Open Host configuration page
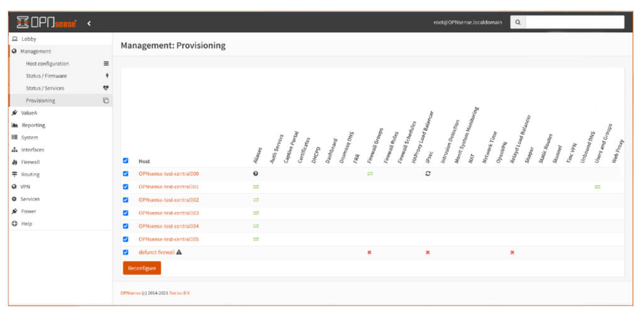The height and width of the screenshot is (316, 644). (x=47, y=64)
